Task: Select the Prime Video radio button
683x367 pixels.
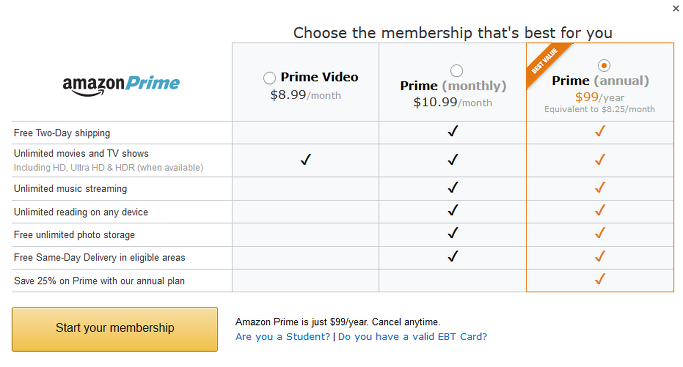Action: tap(269, 78)
